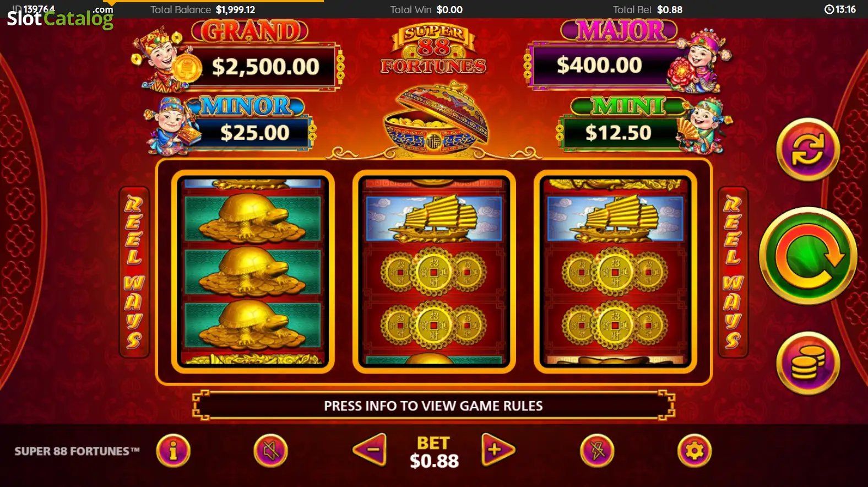Screen dimensions: 868x487
Task: Click the top golden turtle symbol on the first reel
Action: (x=253, y=218)
